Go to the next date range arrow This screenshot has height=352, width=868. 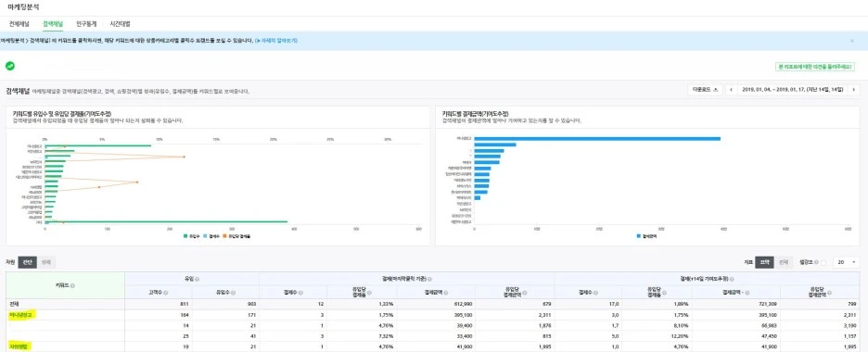(x=854, y=89)
